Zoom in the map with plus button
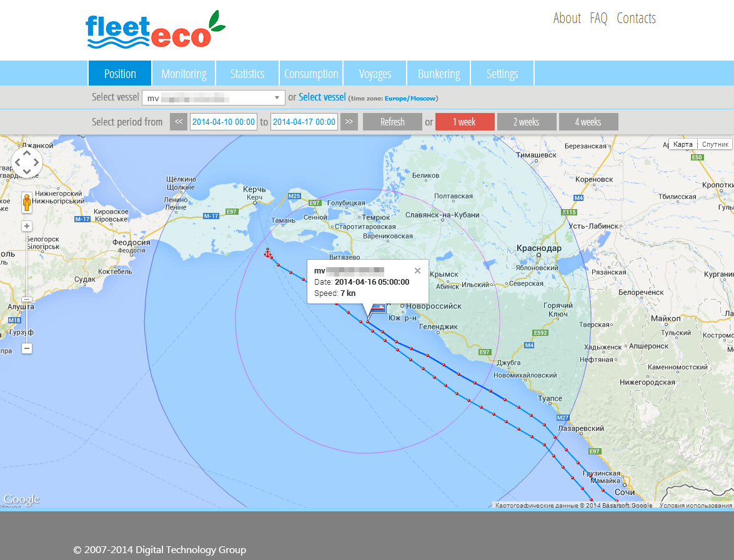This screenshot has height=560, width=734. [27, 227]
